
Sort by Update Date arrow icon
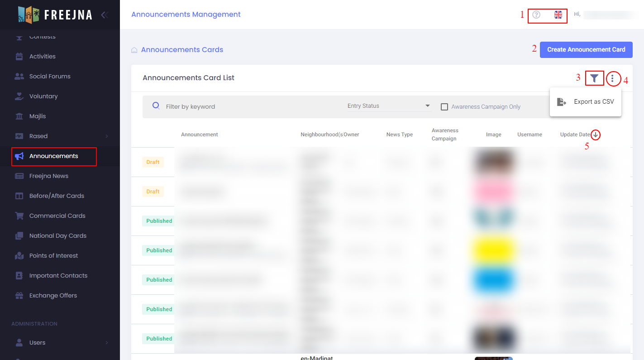click(596, 134)
